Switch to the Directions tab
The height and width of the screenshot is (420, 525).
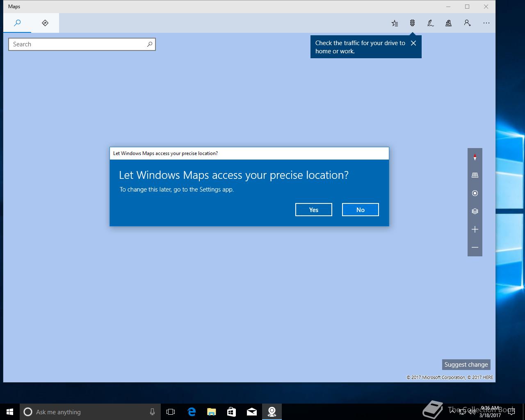45,23
